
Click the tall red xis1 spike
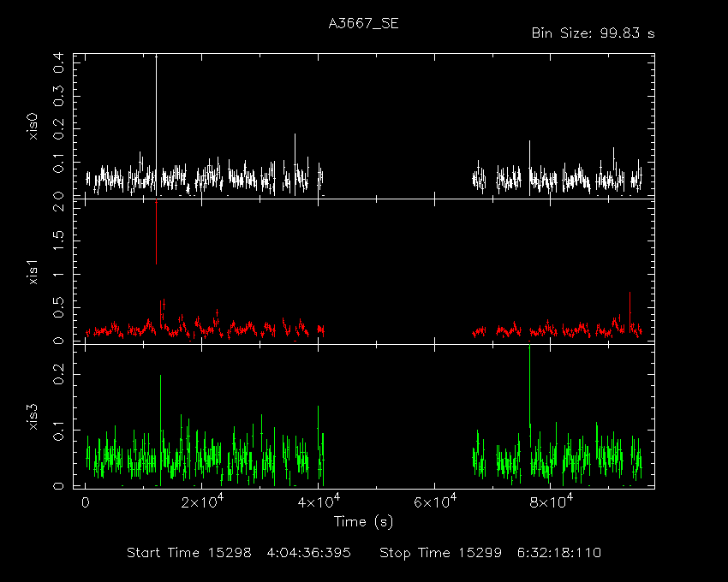[156, 232]
